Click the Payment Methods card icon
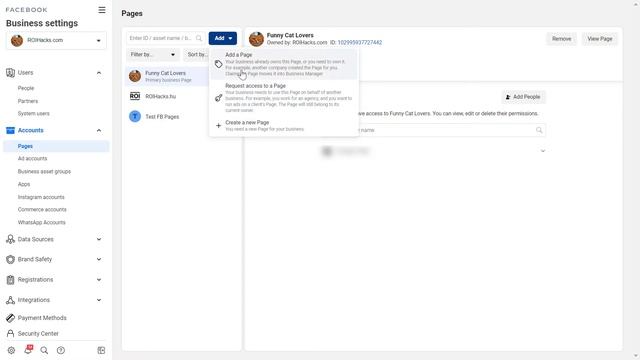The width and height of the screenshot is (640, 360). (x=11, y=318)
